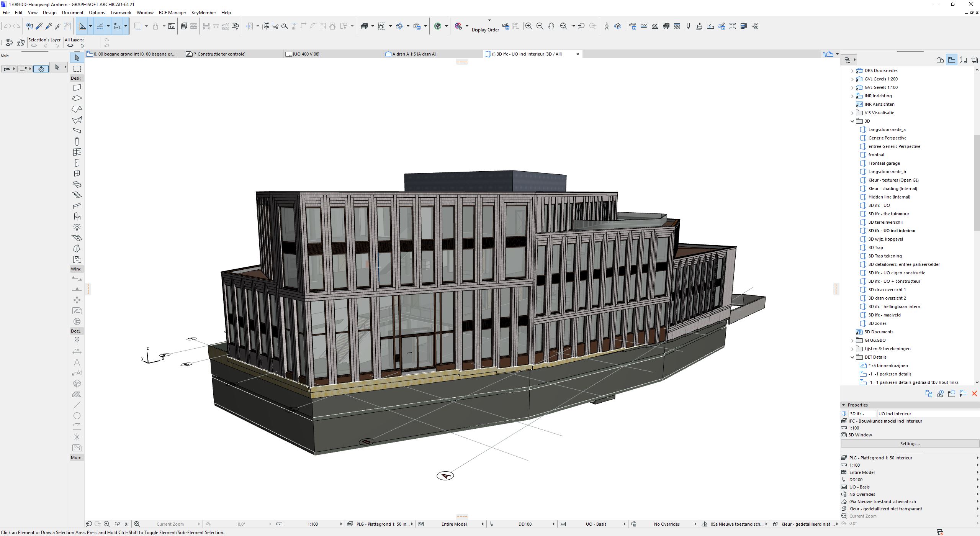Toggle Selection's Layer visibility eye

point(34,46)
